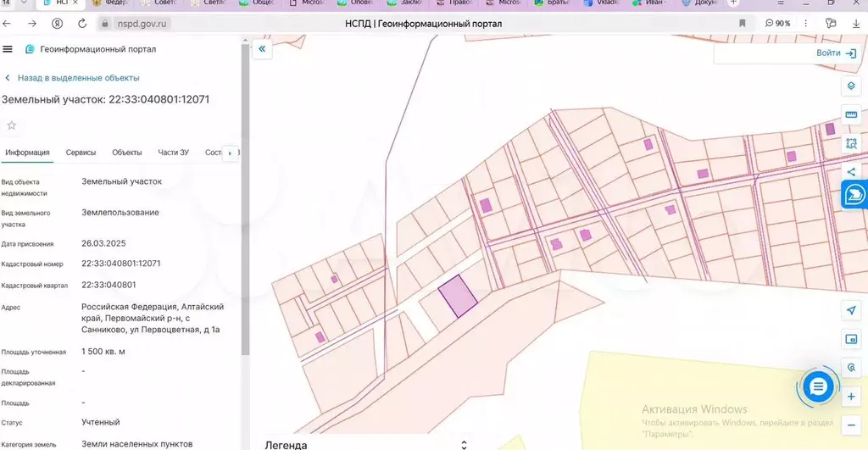Click the Землепользование value
Image resolution: width=868 pixels, height=450 pixels.
click(x=120, y=213)
